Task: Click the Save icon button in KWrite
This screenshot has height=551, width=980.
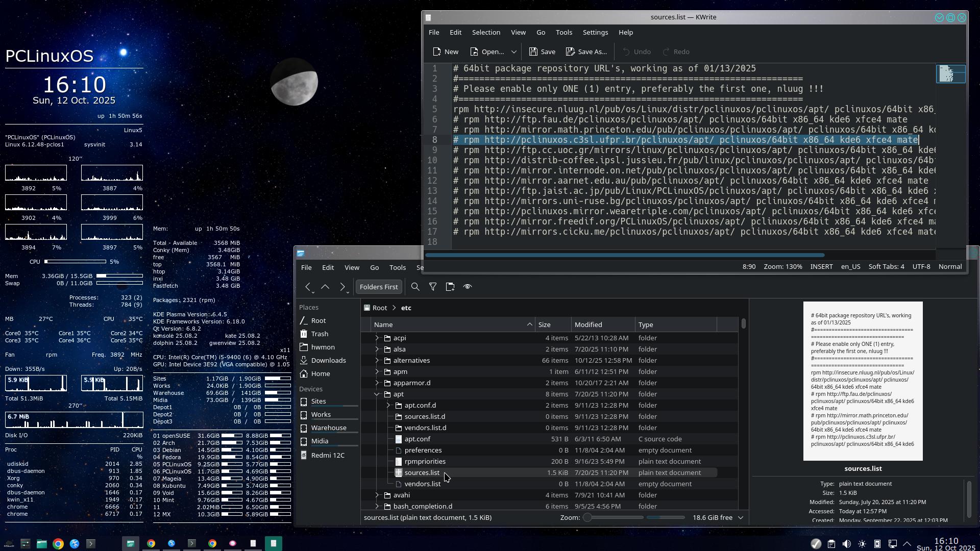Action: 542,52
